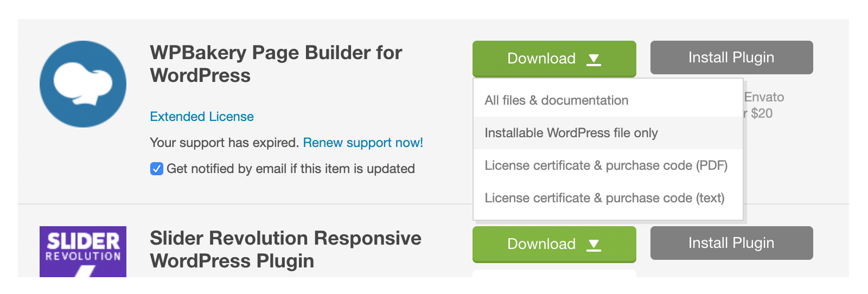
Task: Click the arrow icon on WPBakery's Download button
Action: tap(594, 59)
